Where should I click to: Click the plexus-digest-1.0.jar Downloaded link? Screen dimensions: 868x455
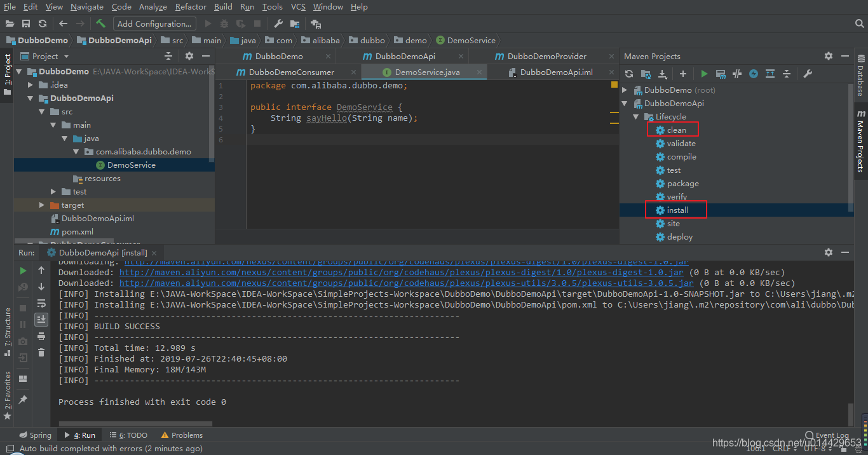[x=402, y=272]
